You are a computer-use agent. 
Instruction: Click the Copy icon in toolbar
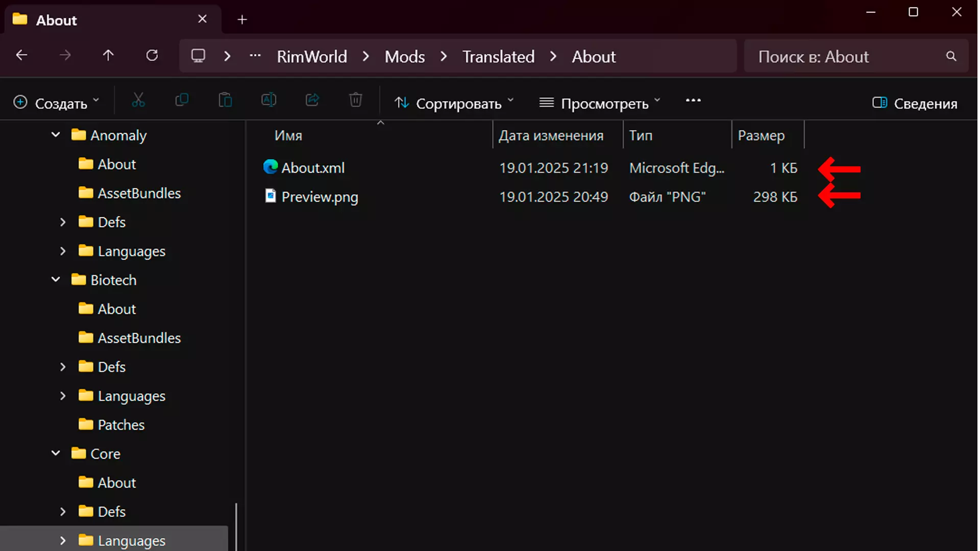coord(182,101)
